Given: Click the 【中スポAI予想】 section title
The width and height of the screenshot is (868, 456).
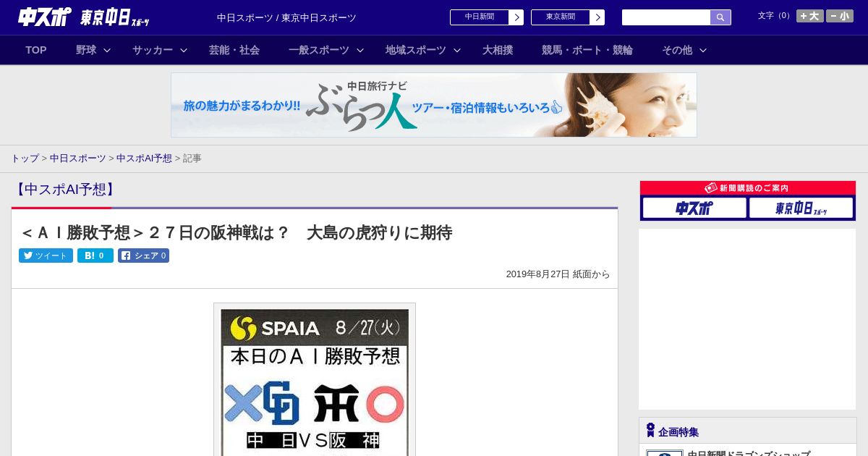Looking at the screenshot, I should tap(65, 190).
